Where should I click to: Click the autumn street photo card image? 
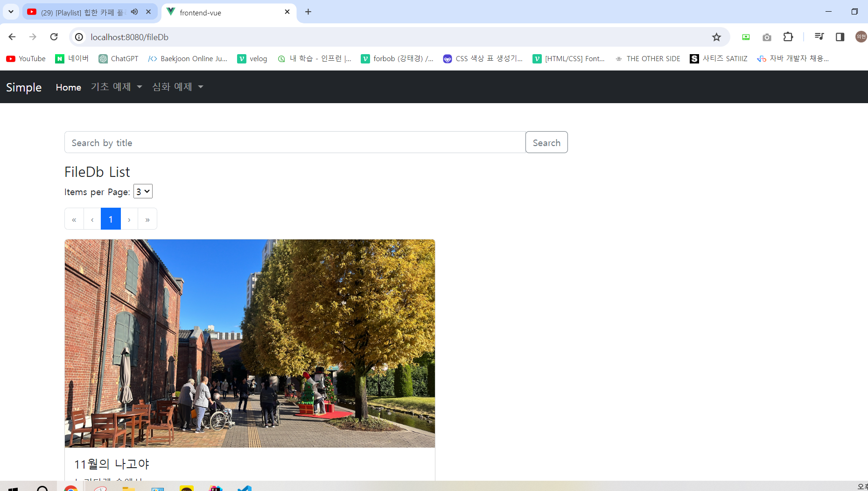(x=250, y=344)
